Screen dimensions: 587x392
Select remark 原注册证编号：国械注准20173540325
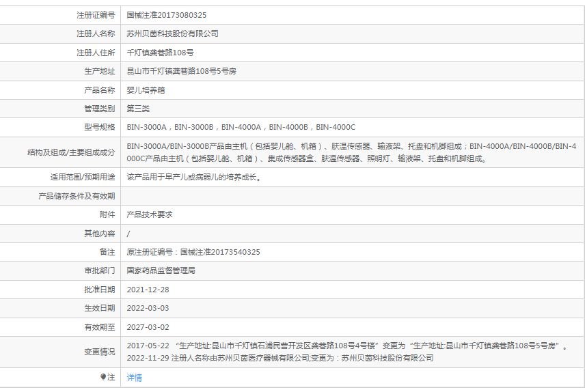(193, 252)
